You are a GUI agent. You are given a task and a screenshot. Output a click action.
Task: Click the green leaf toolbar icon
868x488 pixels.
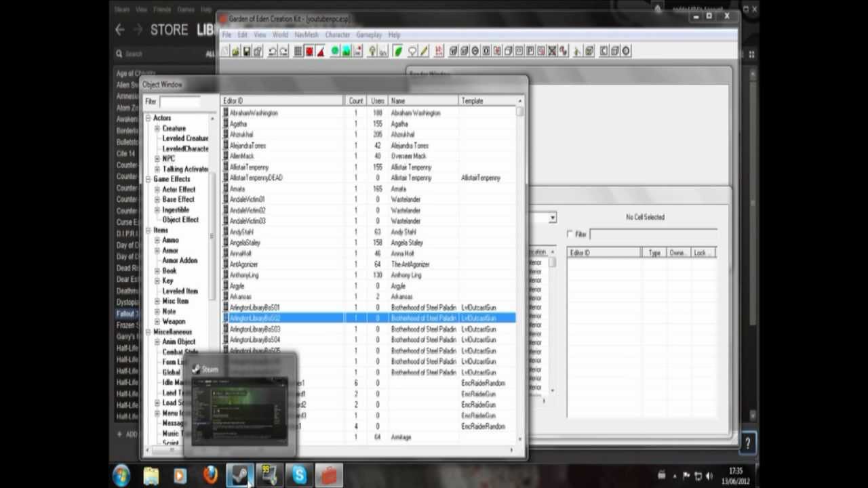(398, 51)
